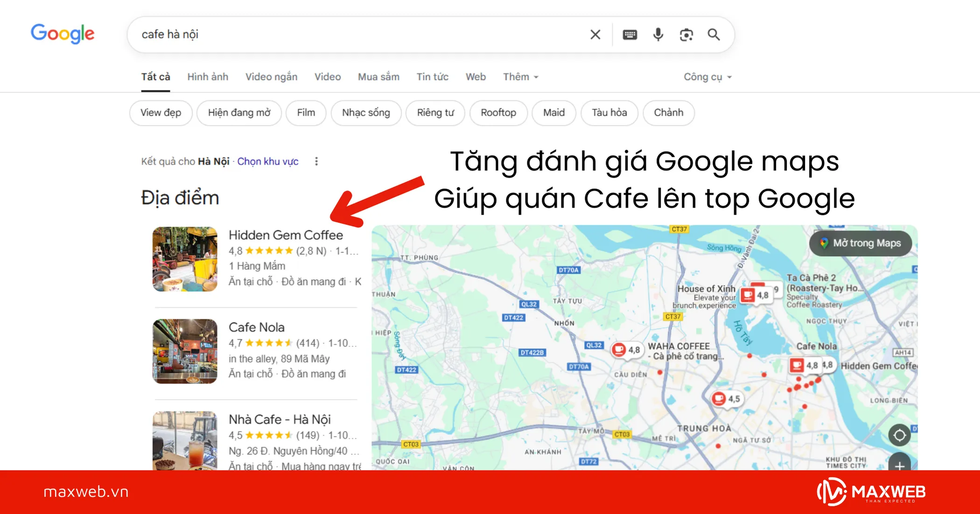Apply the Maid filter chip
The image size is (980, 514).
point(554,113)
